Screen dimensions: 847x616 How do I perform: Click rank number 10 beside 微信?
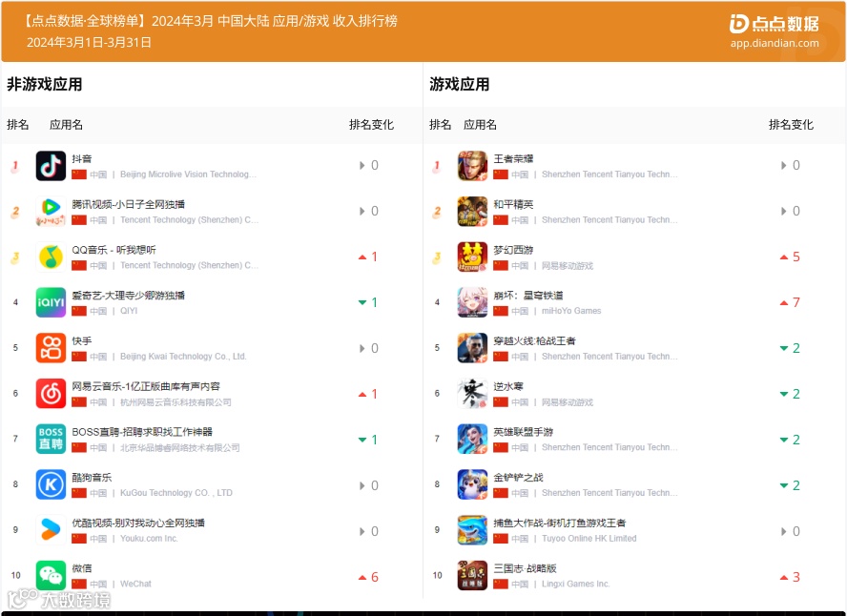pyautogui.click(x=15, y=576)
